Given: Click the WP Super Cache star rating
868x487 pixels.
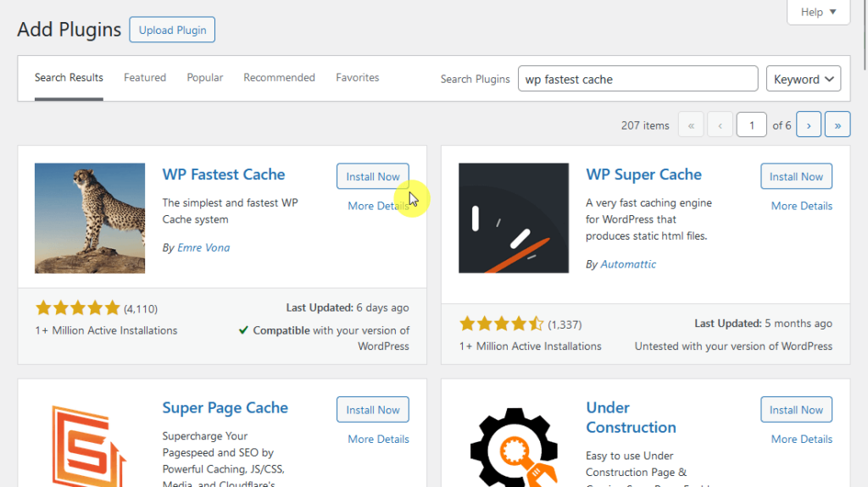Looking at the screenshot, I should 502,324.
